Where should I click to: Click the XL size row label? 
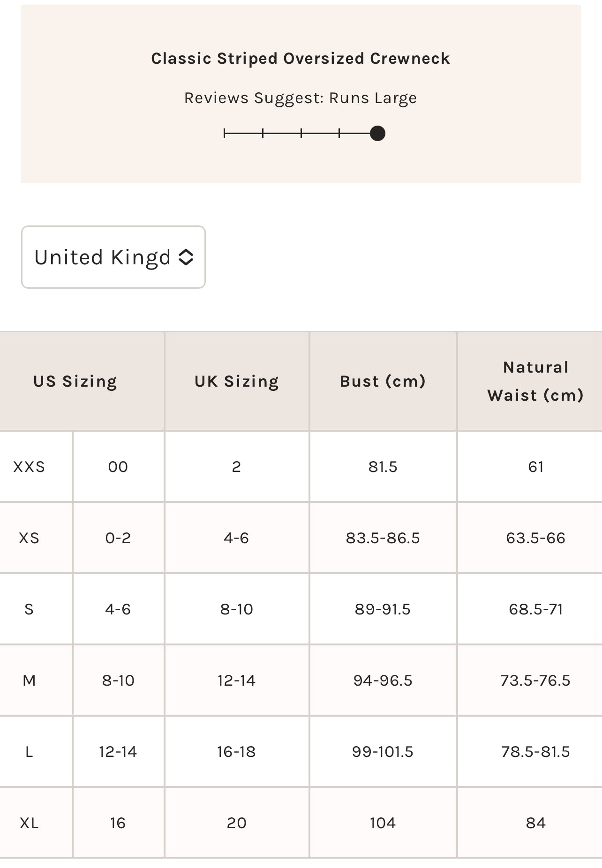[29, 823]
